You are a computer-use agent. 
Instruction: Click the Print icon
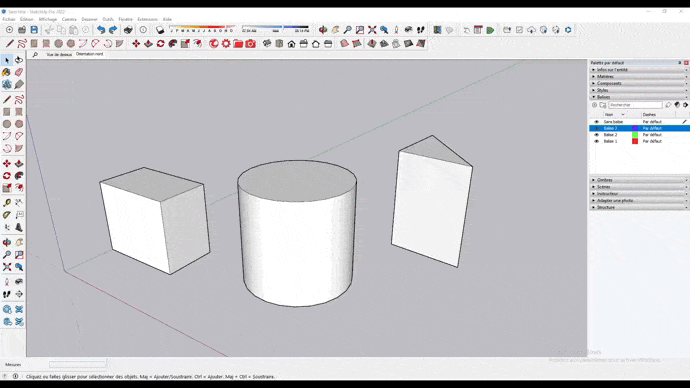point(128,30)
